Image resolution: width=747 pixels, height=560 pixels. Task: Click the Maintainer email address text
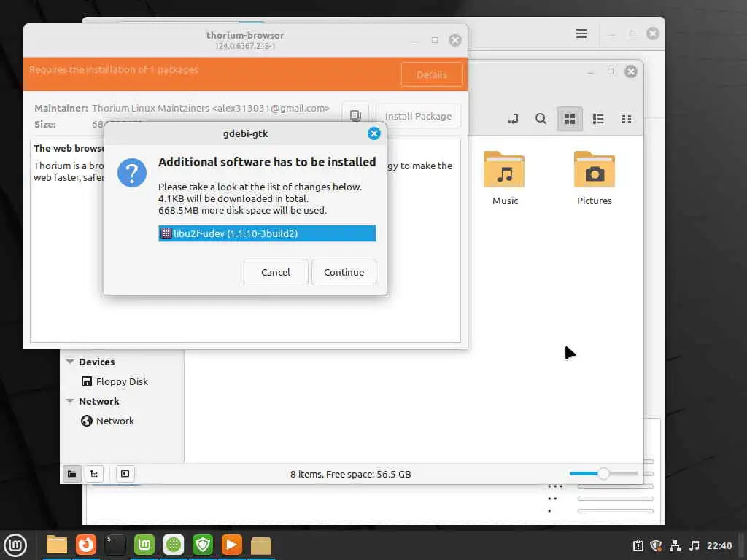click(271, 108)
